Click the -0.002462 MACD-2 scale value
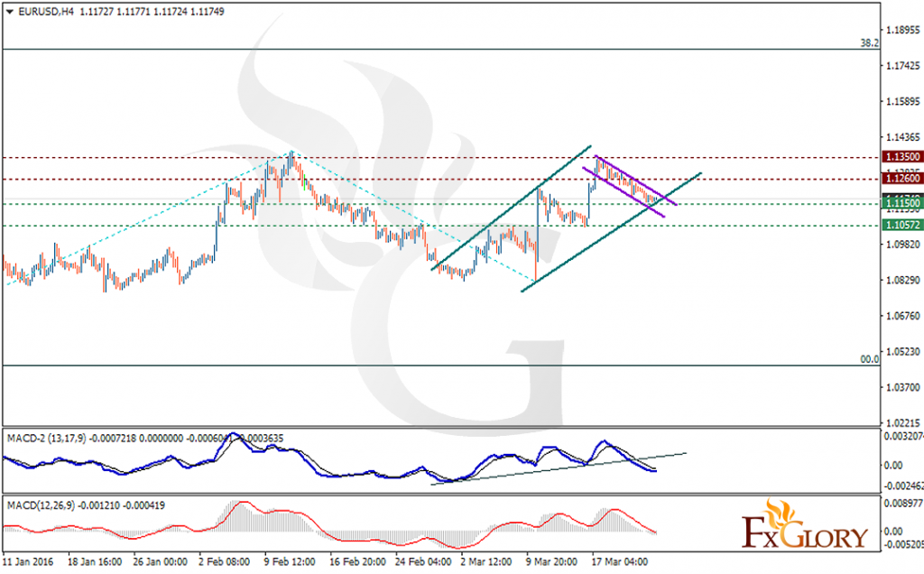Viewport: 924px width, 574px height. click(x=903, y=486)
